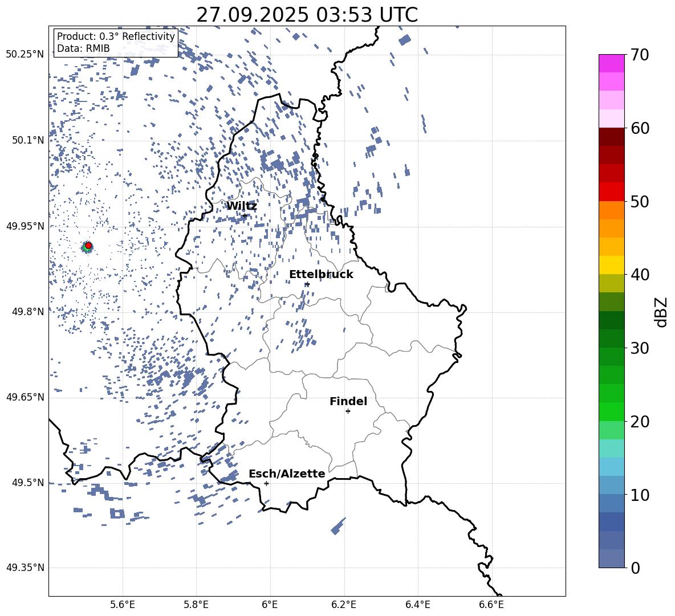
Task: Click the 5.8°E longitude label
Action: click(x=196, y=605)
